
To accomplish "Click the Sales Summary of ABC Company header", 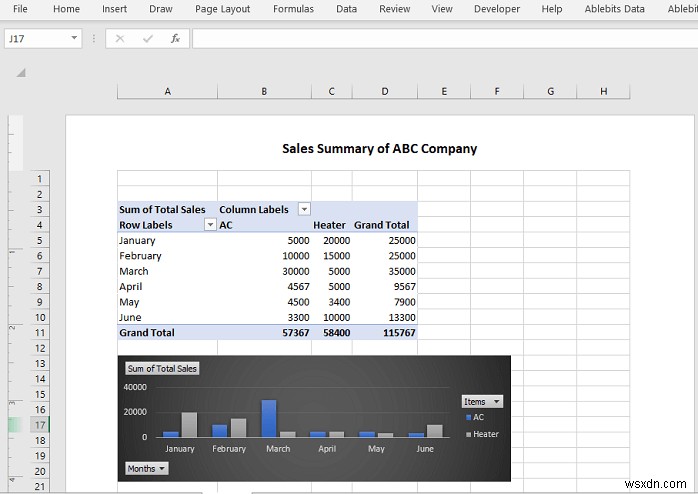I will [x=379, y=149].
